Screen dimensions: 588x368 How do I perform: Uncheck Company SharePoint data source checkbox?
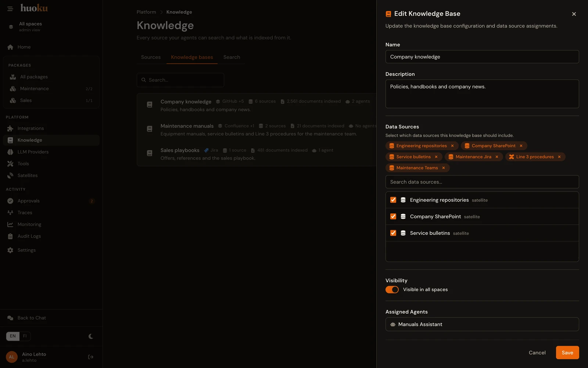click(x=393, y=216)
